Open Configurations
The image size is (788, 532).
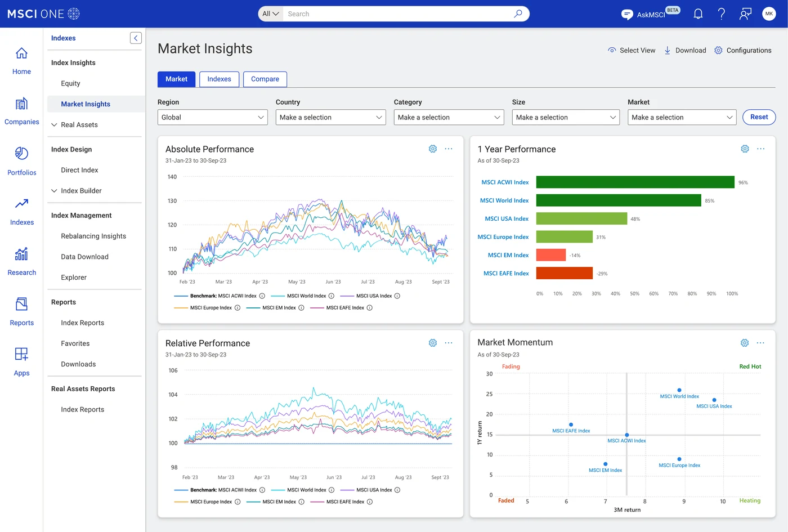(743, 50)
